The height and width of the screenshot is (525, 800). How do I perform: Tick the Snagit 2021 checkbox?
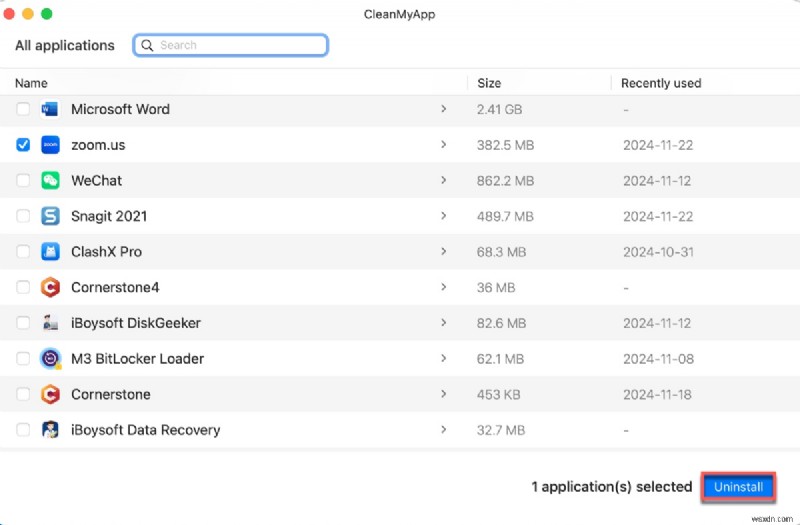tap(23, 216)
